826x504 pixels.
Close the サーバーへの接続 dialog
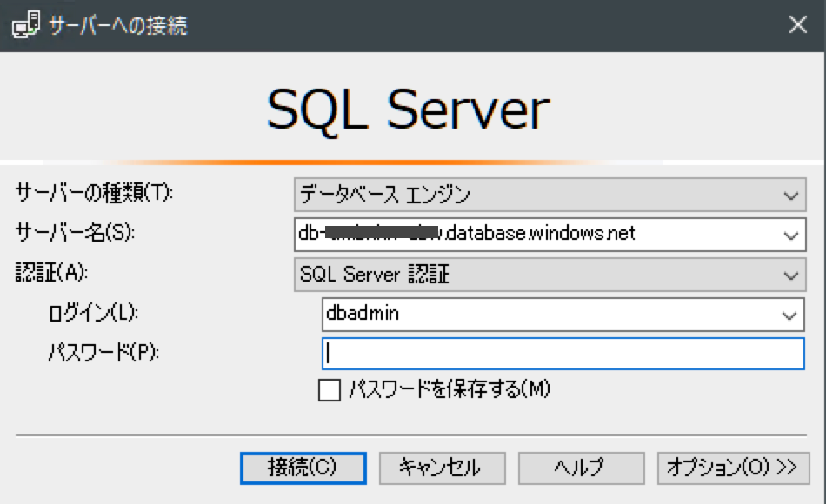797,24
